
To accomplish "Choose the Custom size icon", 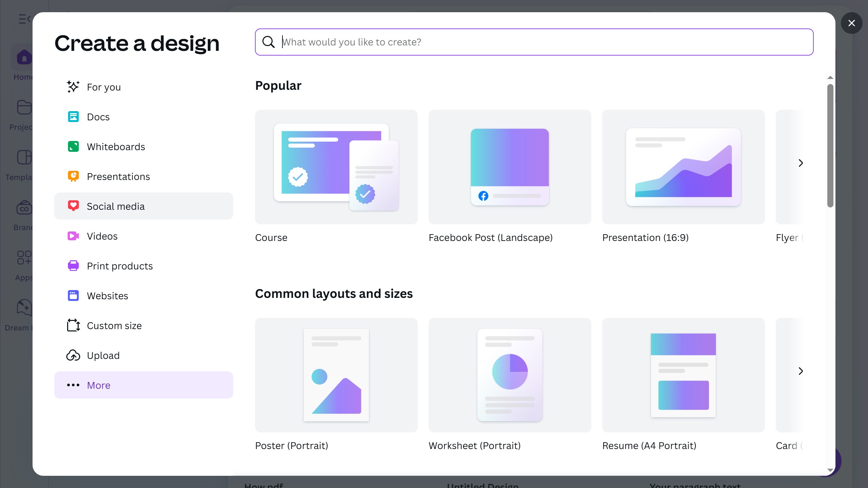I will point(73,325).
